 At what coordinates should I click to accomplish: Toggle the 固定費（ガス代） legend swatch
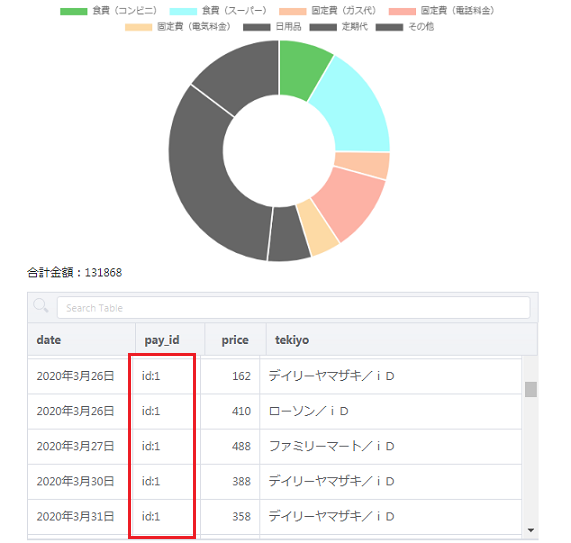click(292, 11)
